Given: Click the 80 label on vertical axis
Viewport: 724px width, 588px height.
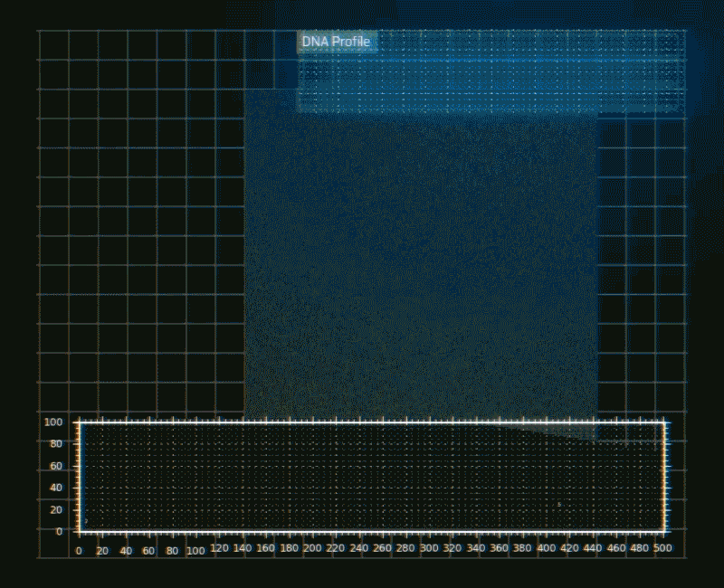Looking at the screenshot, I should tap(56, 443).
